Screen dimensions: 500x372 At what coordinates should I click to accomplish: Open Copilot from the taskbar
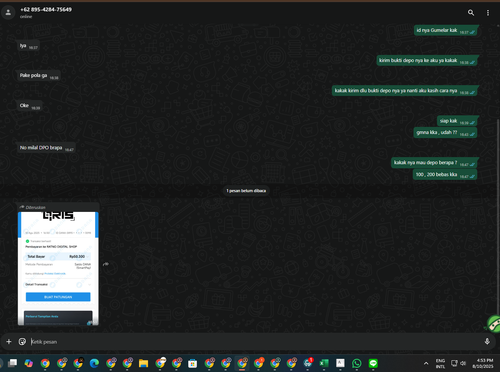coord(29,363)
